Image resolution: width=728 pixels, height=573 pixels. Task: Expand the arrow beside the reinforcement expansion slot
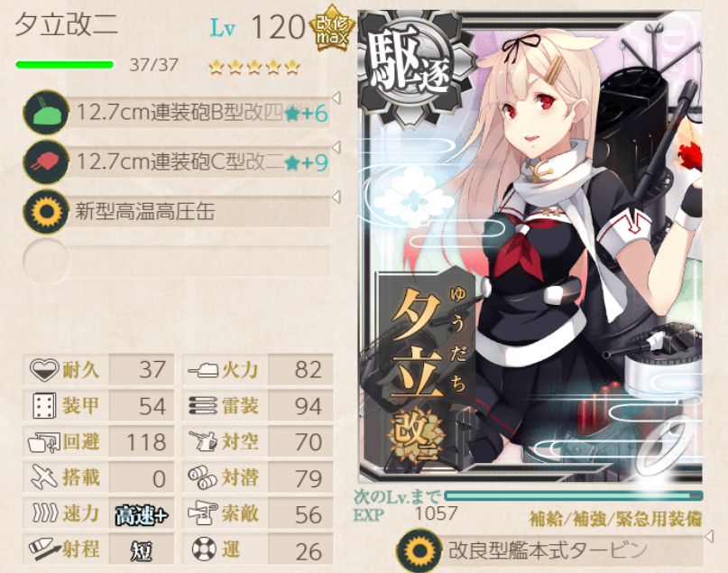coord(709,536)
